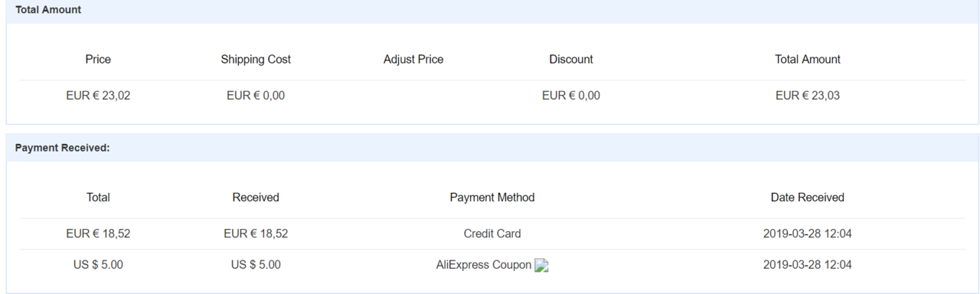Image resolution: width=980 pixels, height=294 pixels.
Task: Select the EUR € 23,03 total amount value
Action: [x=808, y=96]
